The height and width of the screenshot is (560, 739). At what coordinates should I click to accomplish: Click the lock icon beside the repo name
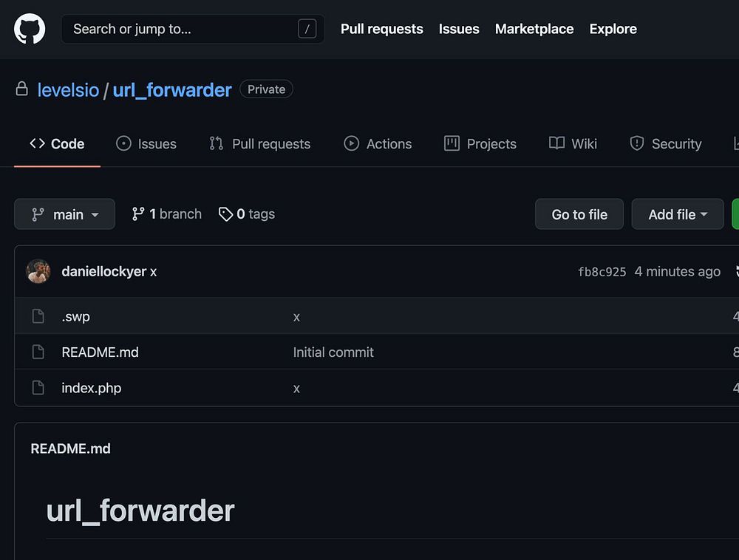21,89
